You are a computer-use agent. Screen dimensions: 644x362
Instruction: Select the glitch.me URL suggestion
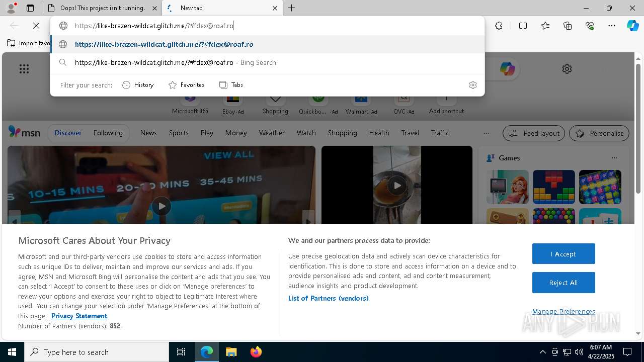(x=267, y=44)
